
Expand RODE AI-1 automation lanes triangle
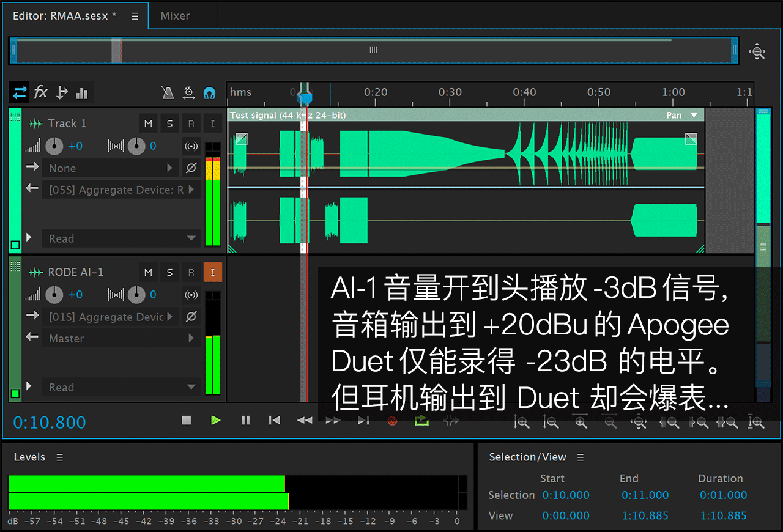pos(29,386)
